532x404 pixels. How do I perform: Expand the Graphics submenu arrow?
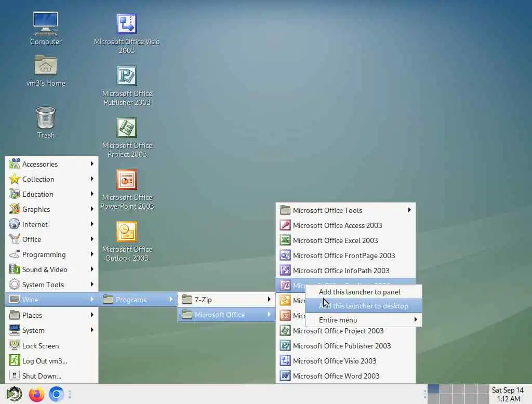click(x=92, y=209)
